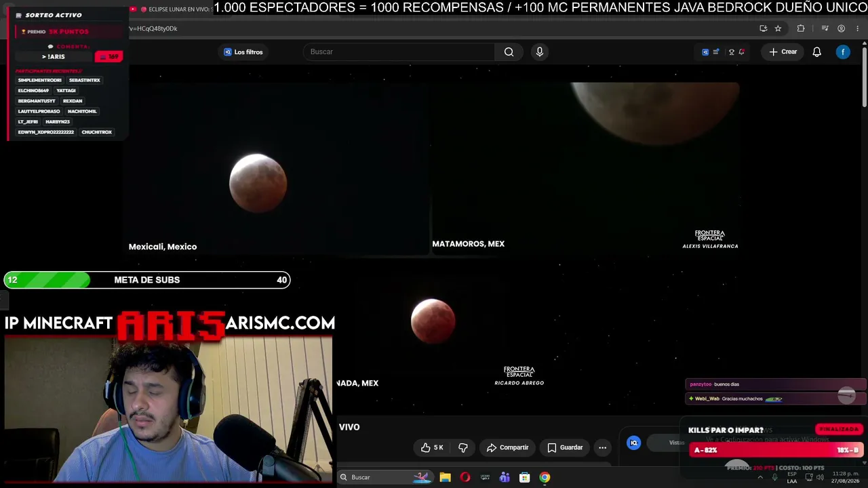Save the video with Guardar

pos(565,447)
